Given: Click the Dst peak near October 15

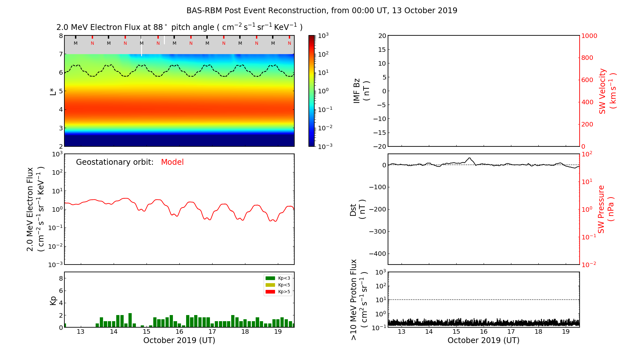Looking at the screenshot, I should 469,158.
